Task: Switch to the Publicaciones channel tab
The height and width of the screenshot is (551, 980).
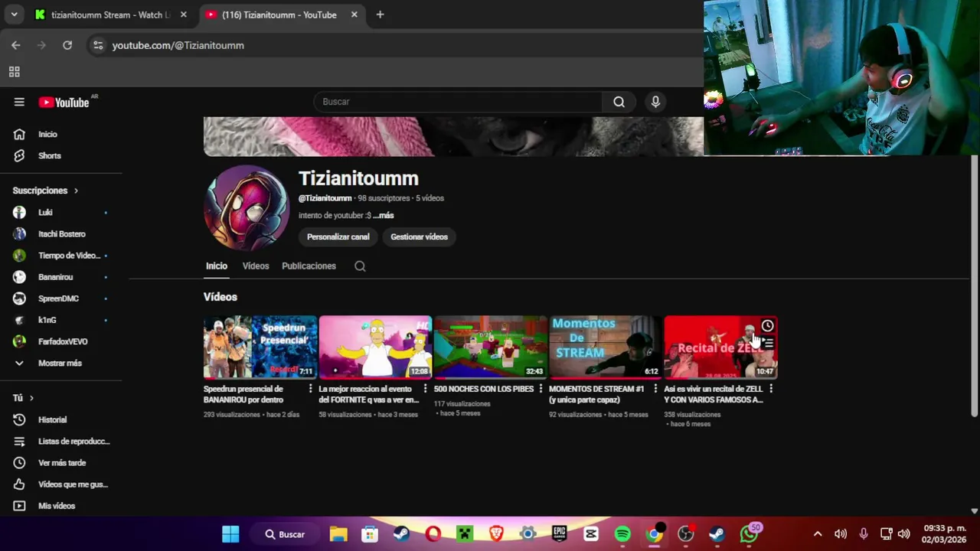Action: coord(309,266)
